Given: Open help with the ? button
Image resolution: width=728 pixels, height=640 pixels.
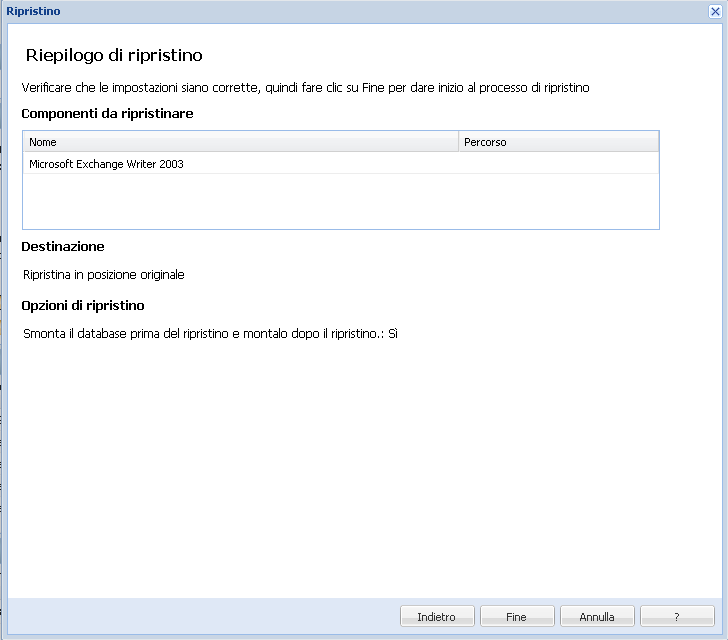Looking at the screenshot, I should (x=677, y=616).
